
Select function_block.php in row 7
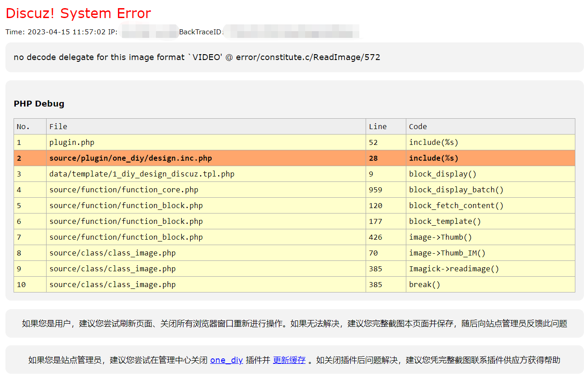[x=206, y=237]
